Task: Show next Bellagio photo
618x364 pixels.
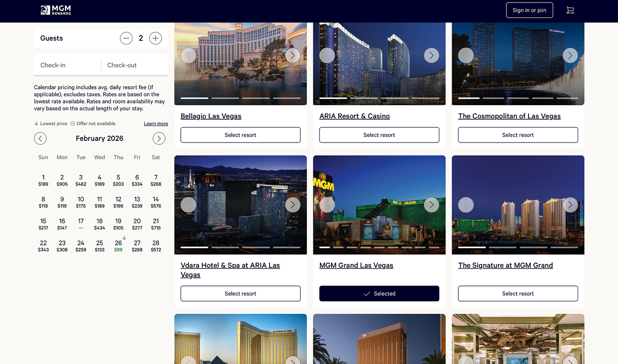Action: pos(292,55)
